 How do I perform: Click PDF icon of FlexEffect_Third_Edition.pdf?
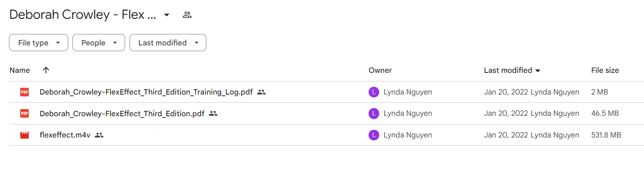point(25,113)
